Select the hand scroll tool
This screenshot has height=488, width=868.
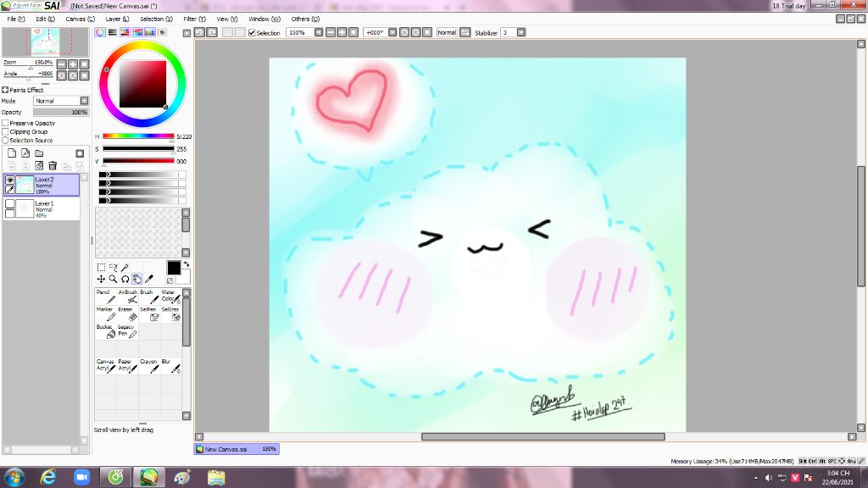pos(136,280)
